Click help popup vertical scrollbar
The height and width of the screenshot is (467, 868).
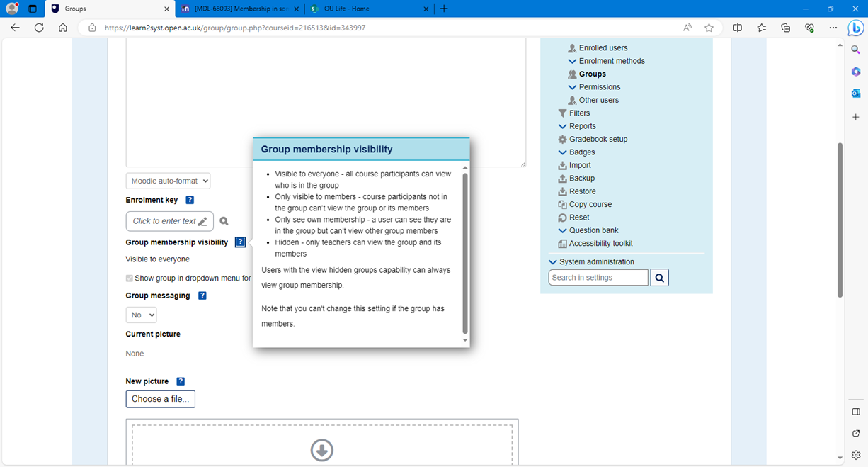(465, 253)
